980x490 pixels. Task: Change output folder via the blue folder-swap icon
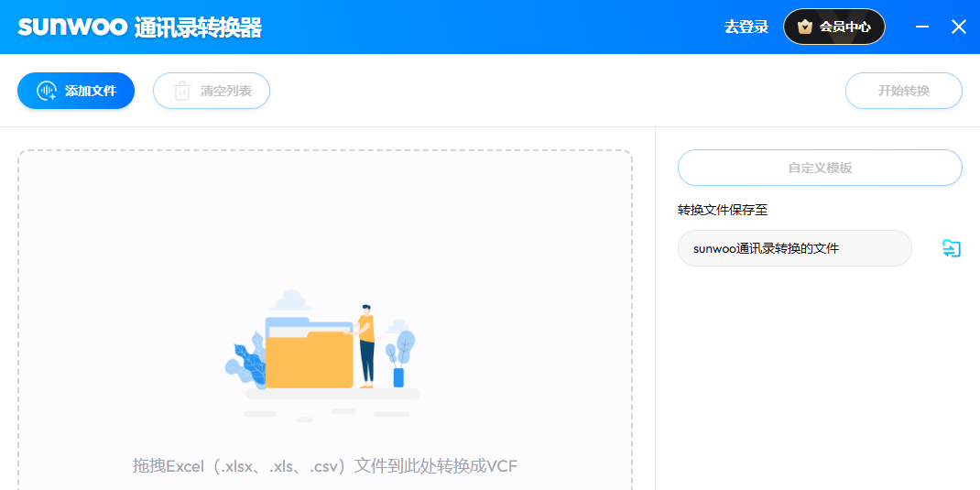pos(952,248)
